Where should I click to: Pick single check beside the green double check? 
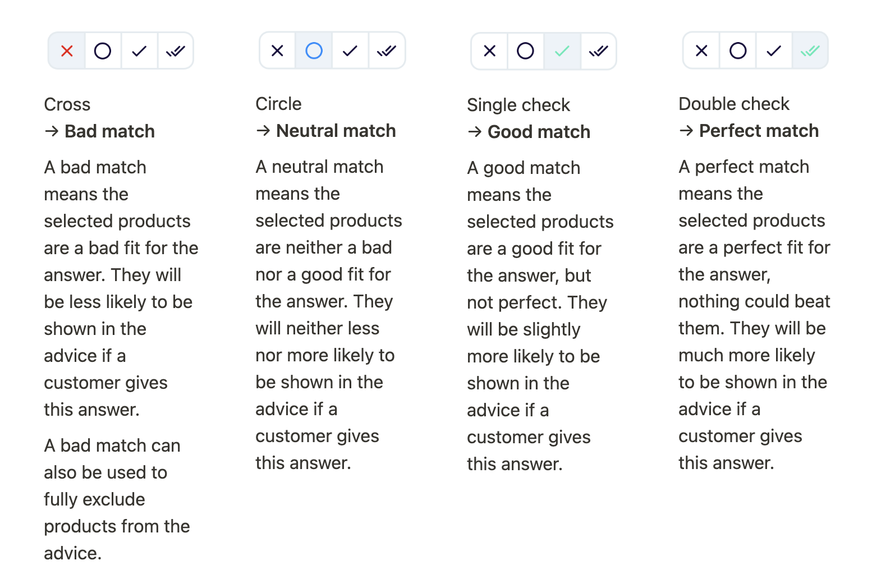pyautogui.click(x=774, y=50)
